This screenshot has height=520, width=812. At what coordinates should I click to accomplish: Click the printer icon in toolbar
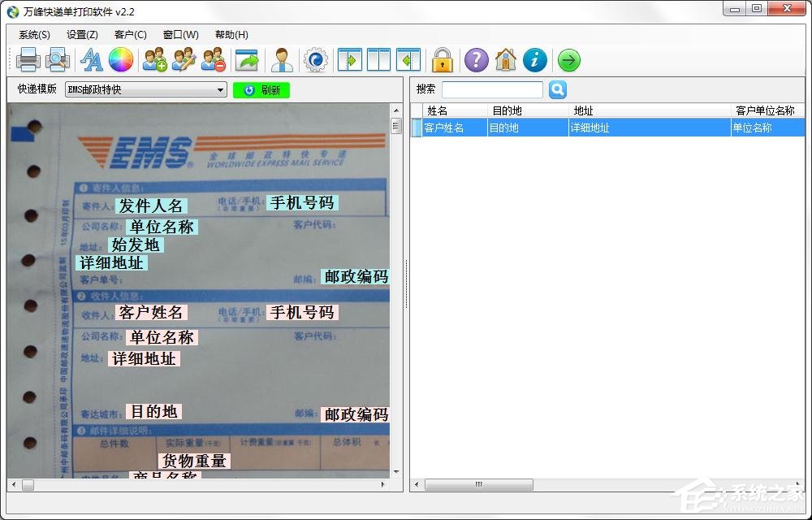pyautogui.click(x=28, y=60)
